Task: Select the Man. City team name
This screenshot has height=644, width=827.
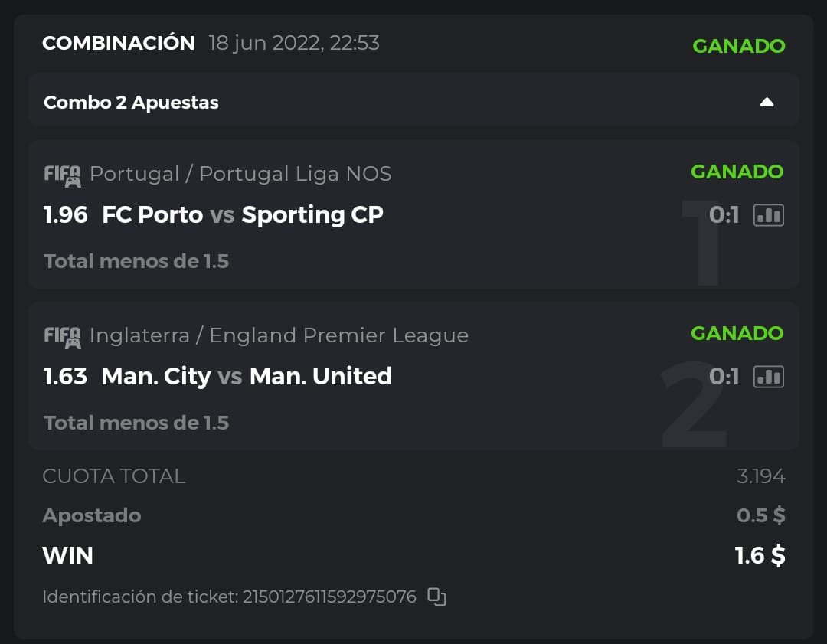Action: click(x=155, y=377)
